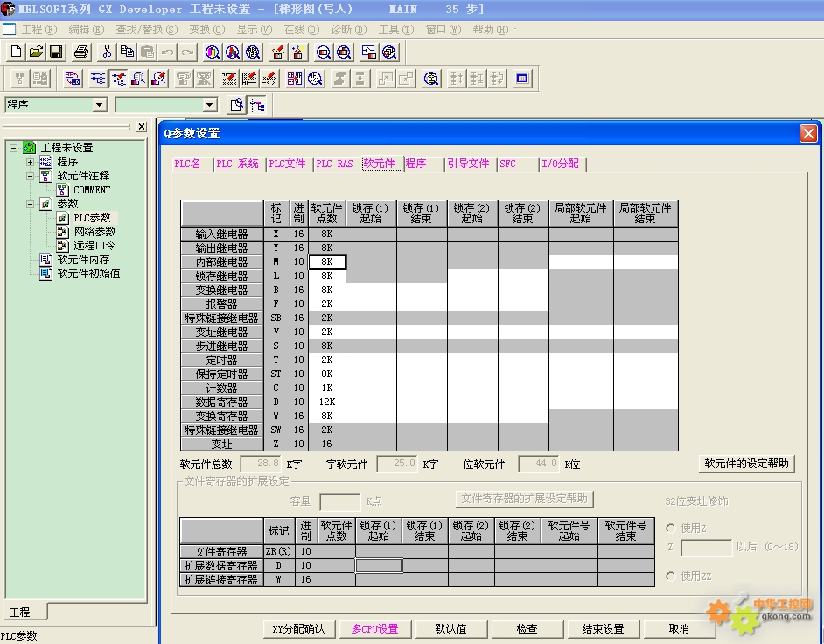The width and height of the screenshot is (824, 644).
Task: Click the 锁存继电器 row label
Action: (x=222, y=276)
